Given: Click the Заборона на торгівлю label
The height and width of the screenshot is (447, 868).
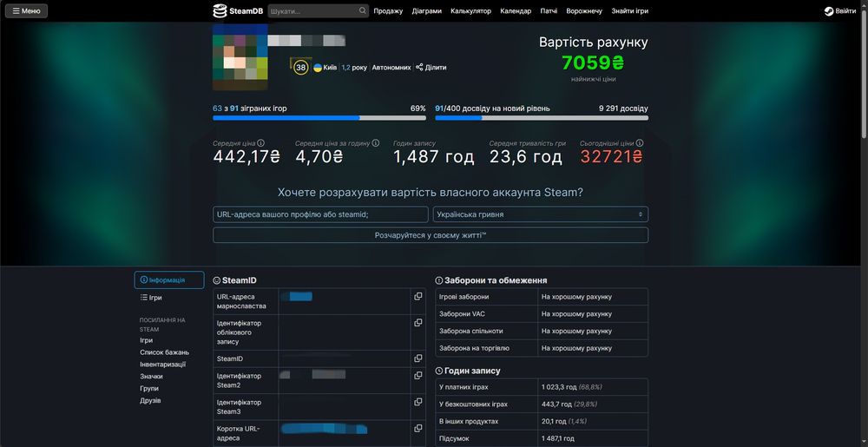Looking at the screenshot, I should (474, 348).
